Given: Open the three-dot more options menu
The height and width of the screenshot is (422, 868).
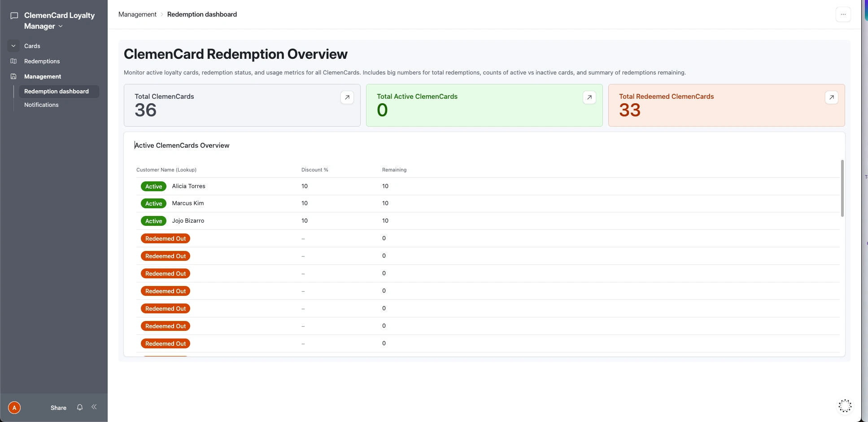Looking at the screenshot, I should pos(843,14).
